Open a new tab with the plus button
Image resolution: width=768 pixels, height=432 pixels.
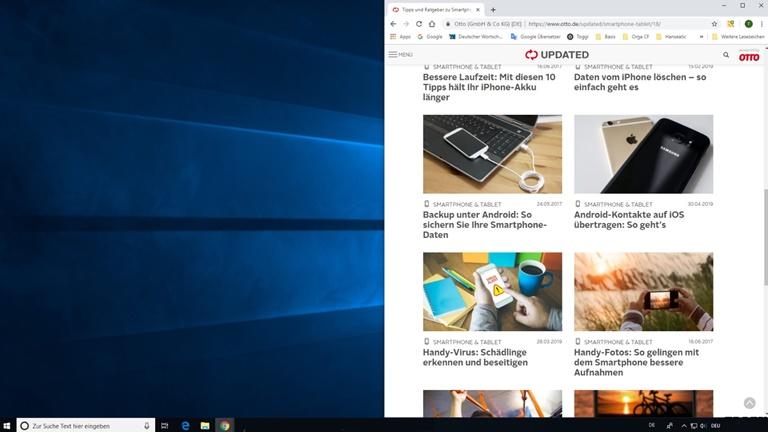click(x=493, y=9)
